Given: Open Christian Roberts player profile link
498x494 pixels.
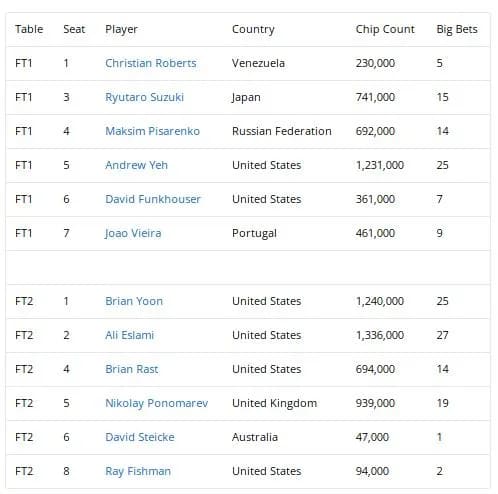Looking at the screenshot, I should (x=151, y=63).
